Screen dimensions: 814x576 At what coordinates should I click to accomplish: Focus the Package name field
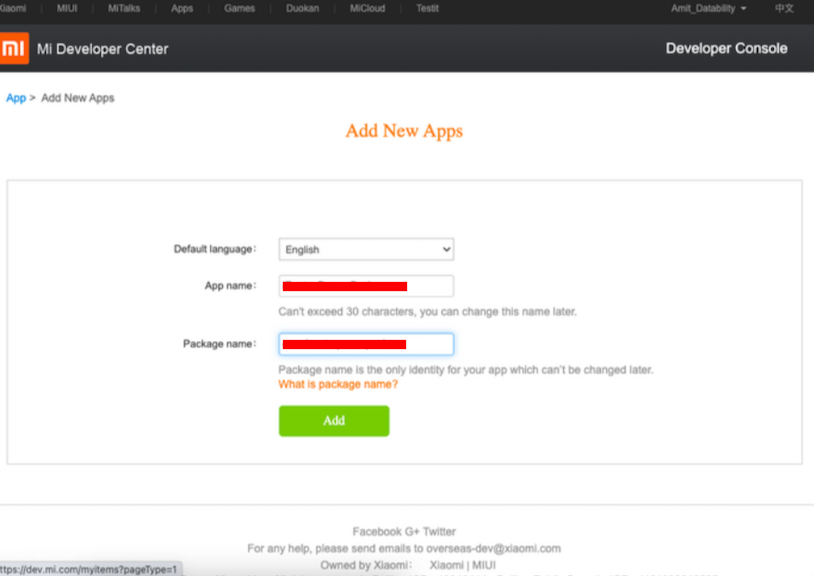pyautogui.click(x=366, y=344)
